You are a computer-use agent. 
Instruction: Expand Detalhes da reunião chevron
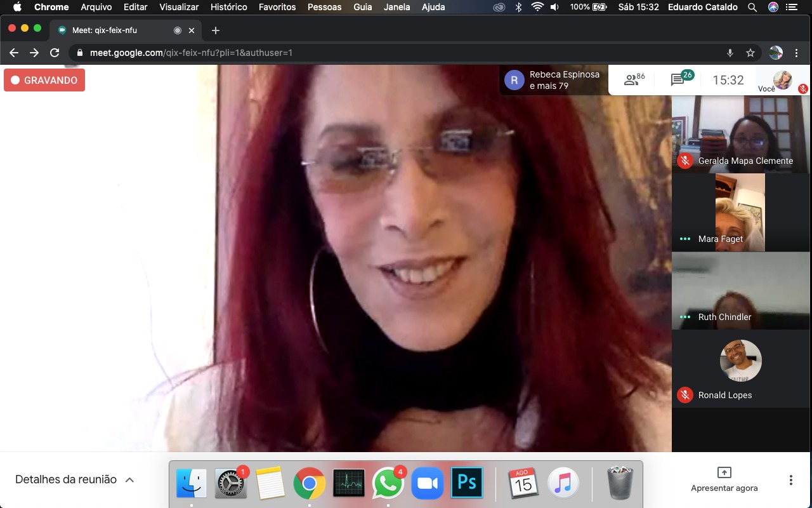(x=129, y=480)
